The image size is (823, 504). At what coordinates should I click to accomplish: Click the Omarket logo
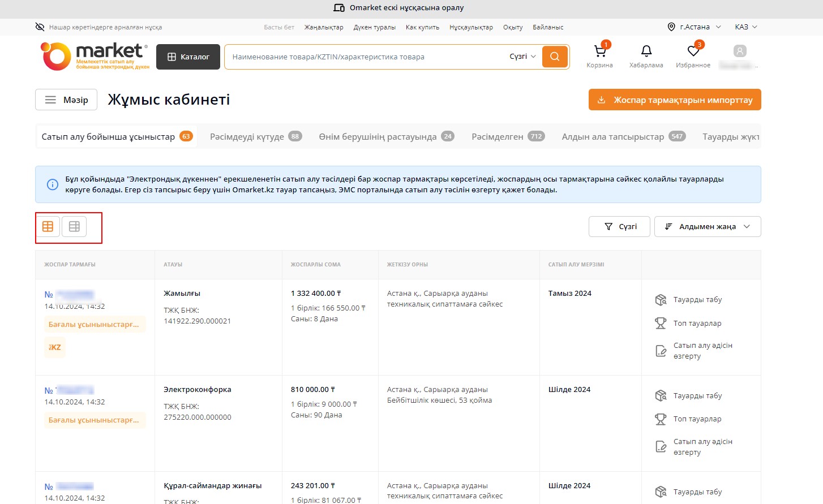95,57
